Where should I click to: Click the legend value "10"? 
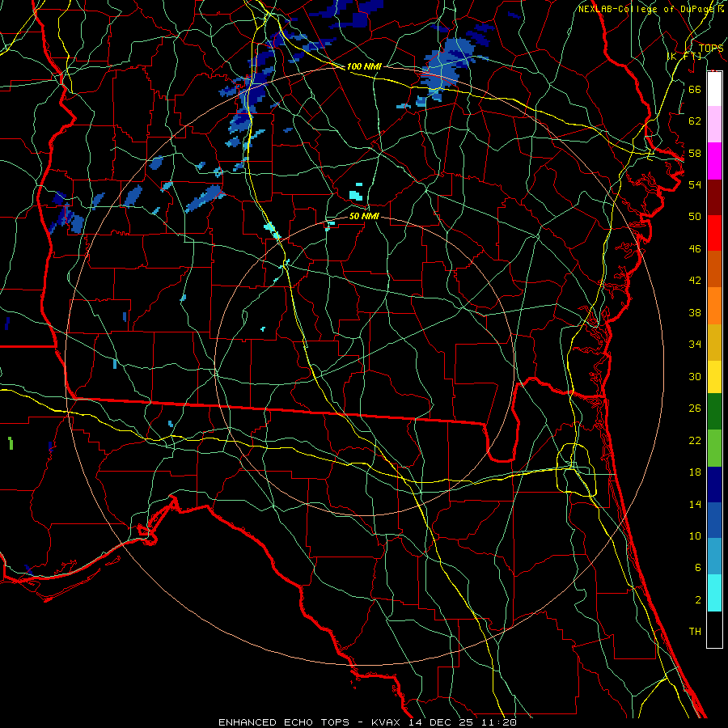695,535
